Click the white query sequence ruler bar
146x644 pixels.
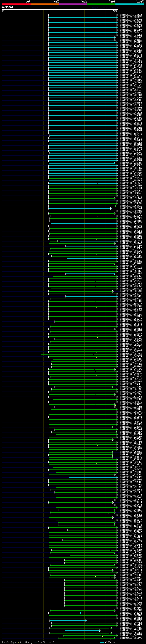point(60,10)
